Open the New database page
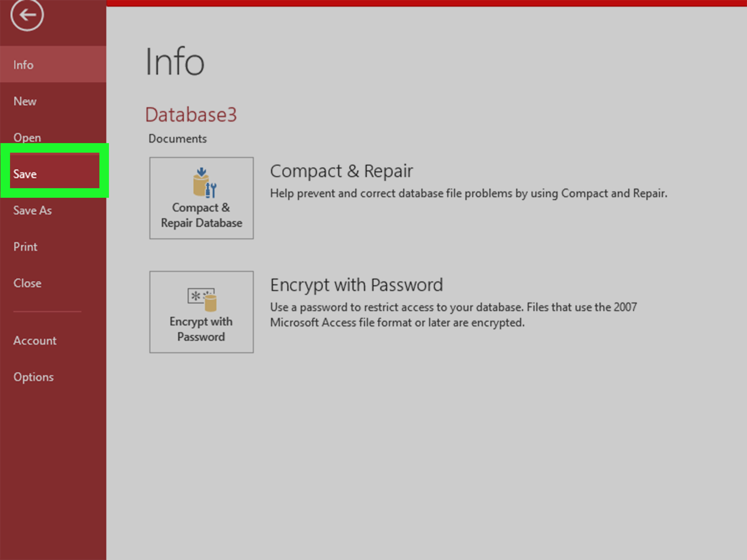 click(x=25, y=101)
